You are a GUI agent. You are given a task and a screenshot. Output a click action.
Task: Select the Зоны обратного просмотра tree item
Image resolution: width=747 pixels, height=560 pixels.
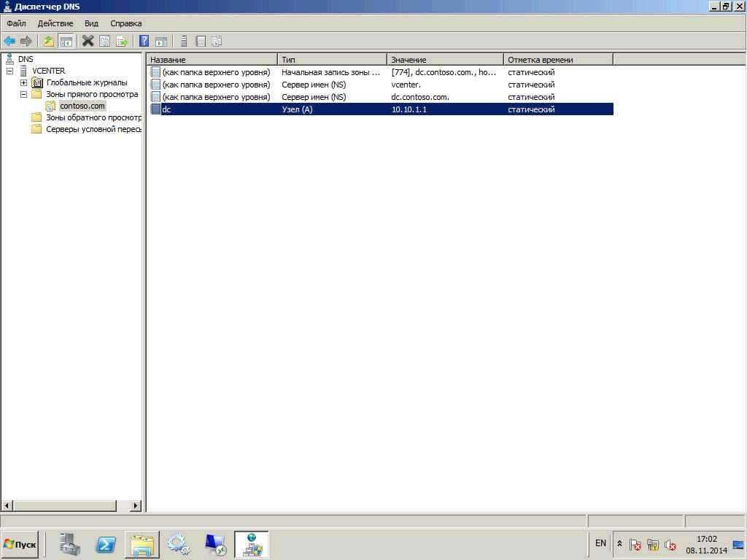[x=93, y=117]
